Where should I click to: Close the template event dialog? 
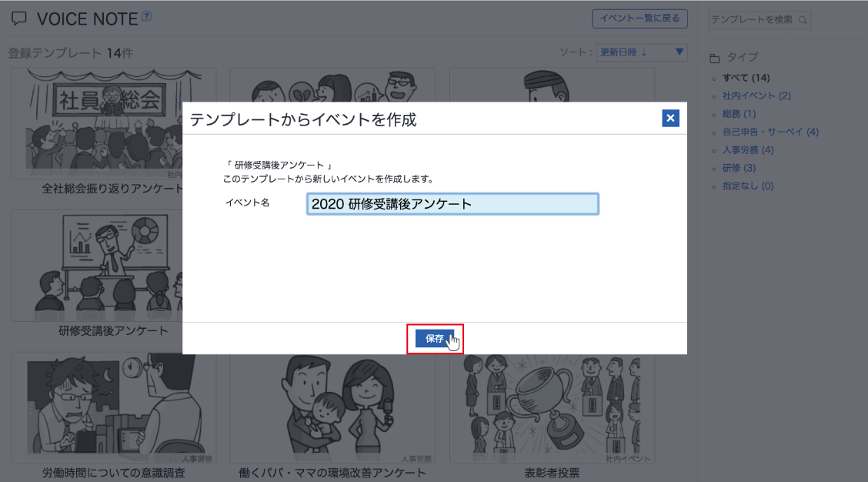670,118
